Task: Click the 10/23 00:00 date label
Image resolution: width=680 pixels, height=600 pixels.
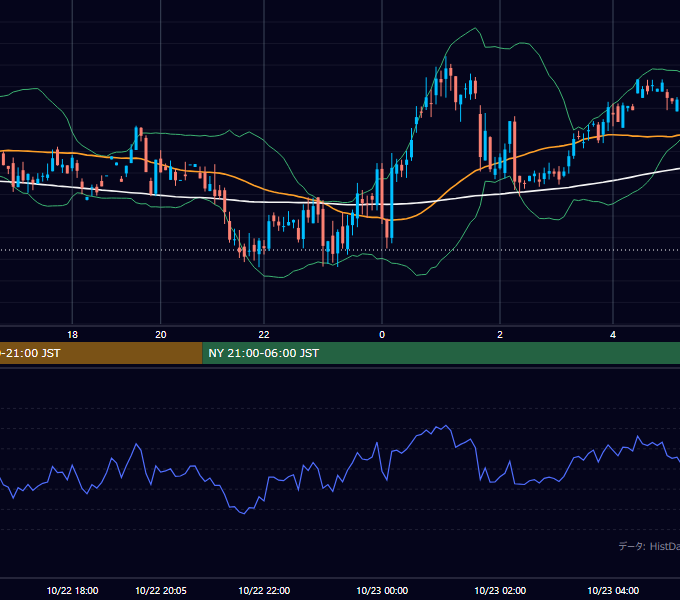Action: coord(382,590)
